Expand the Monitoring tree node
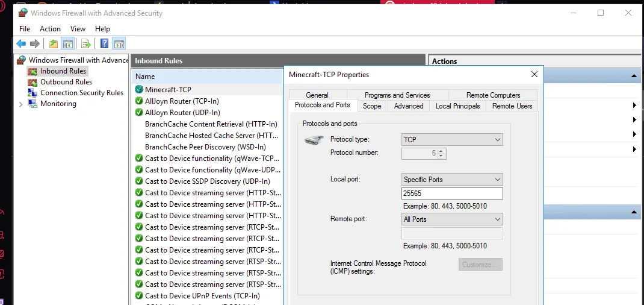Image resolution: width=644 pixels, height=305 pixels. click(21, 104)
